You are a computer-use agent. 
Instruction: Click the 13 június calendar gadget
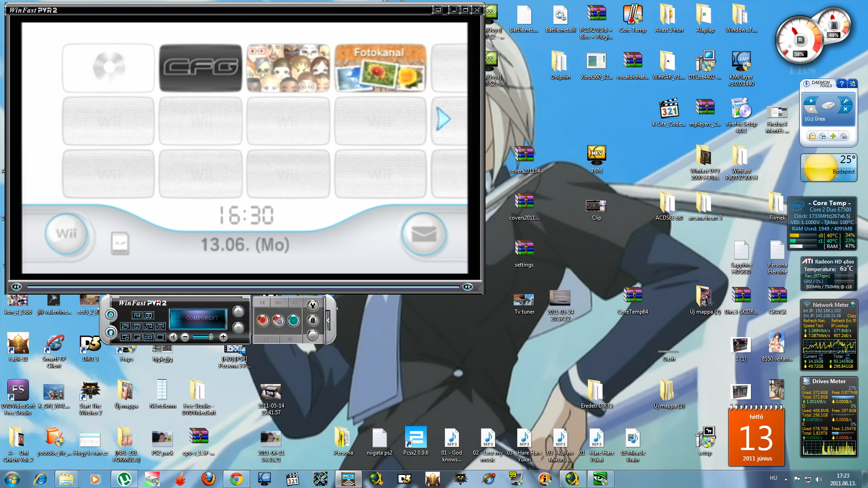coord(756,436)
